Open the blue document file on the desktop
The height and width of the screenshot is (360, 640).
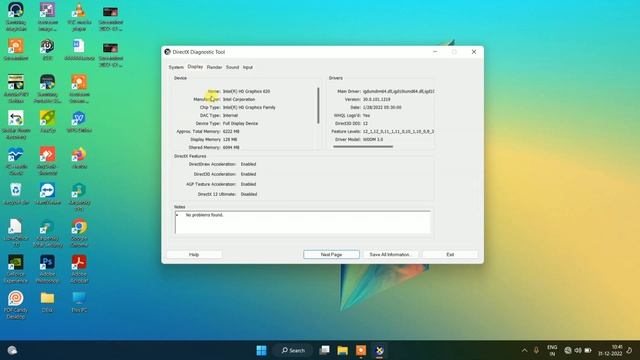coord(79,50)
